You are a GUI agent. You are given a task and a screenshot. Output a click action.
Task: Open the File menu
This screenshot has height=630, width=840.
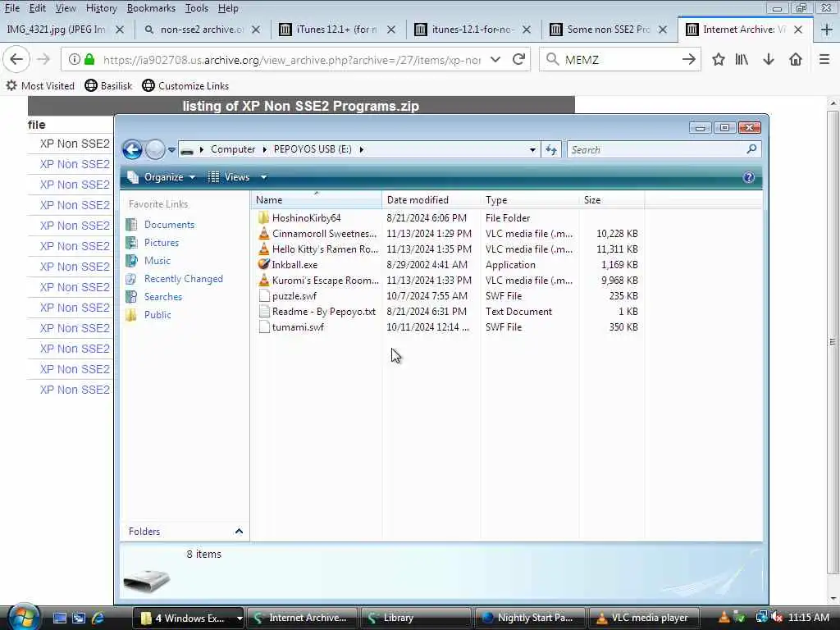pos(11,8)
